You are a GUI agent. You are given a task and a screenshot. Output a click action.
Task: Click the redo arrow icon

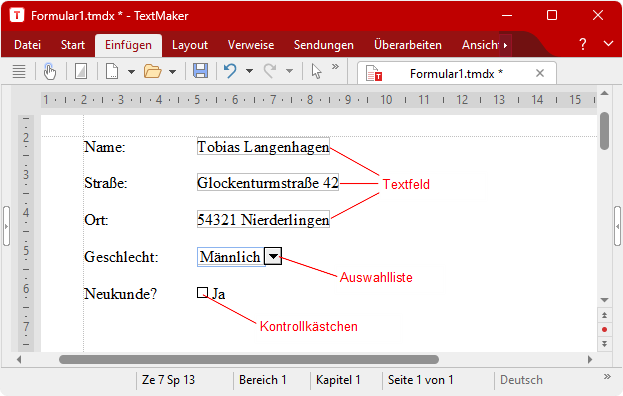pyautogui.click(x=270, y=71)
